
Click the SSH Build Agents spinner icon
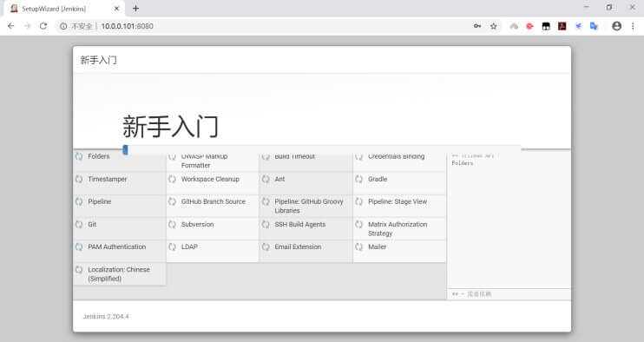point(266,224)
